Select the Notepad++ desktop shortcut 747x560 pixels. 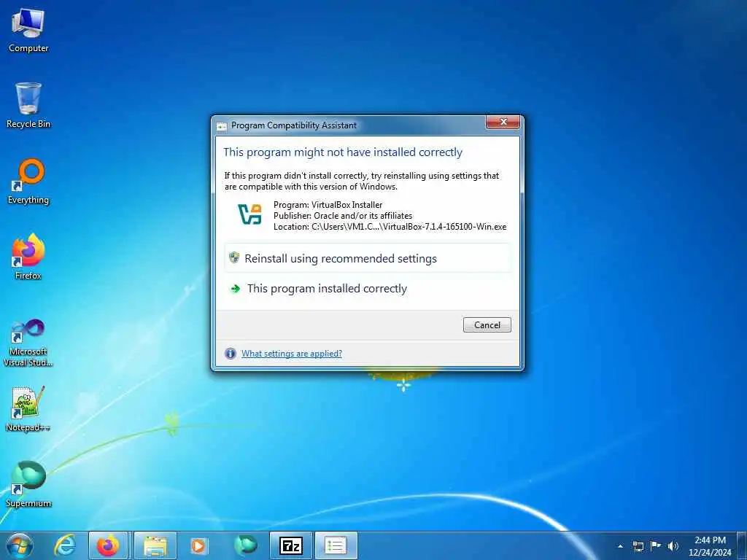coord(28,409)
